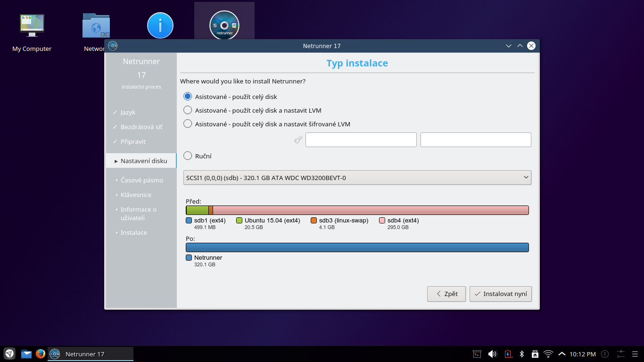Check the battery status tray icon
This screenshot has width=644, height=362.
click(x=508, y=354)
